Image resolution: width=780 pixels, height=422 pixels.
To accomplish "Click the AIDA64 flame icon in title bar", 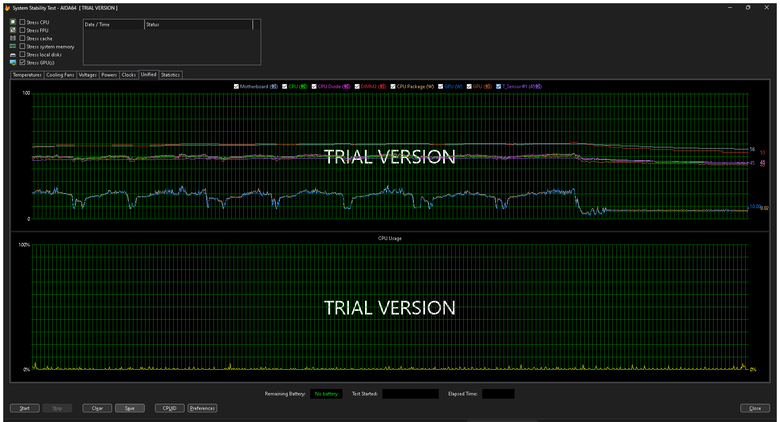I will (x=7, y=8).
